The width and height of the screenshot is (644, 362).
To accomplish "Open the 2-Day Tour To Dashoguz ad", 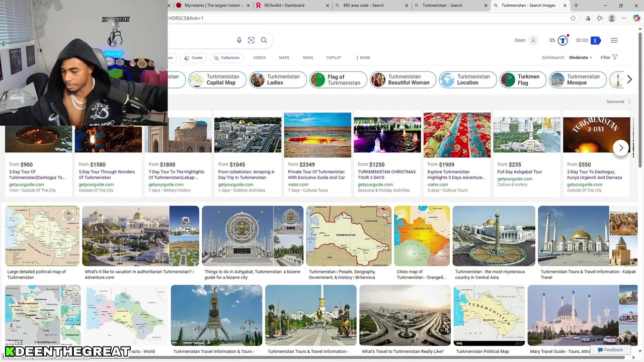I will pos(597,153).
